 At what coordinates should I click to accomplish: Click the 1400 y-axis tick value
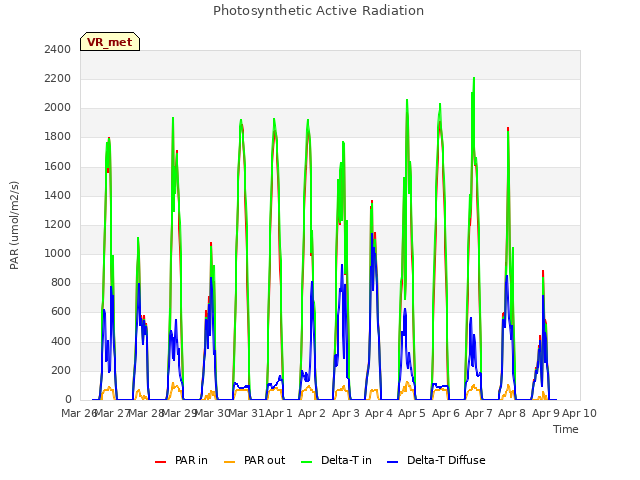(x=58, y=196)
